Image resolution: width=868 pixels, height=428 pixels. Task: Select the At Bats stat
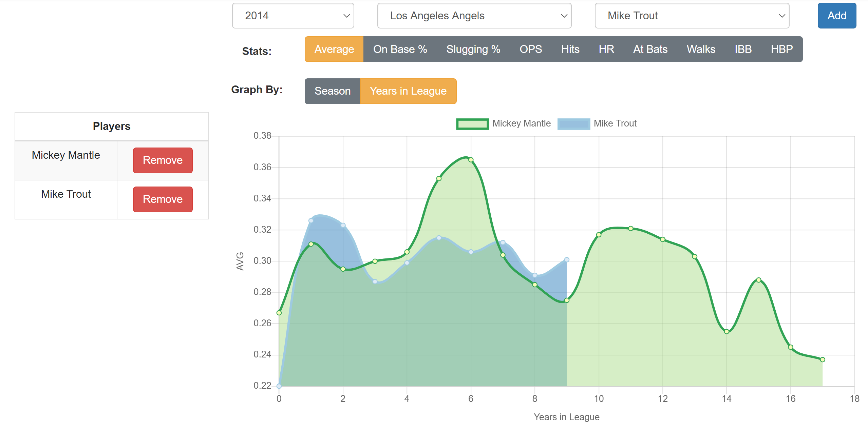pyautogui.click(x=650, y=49)
